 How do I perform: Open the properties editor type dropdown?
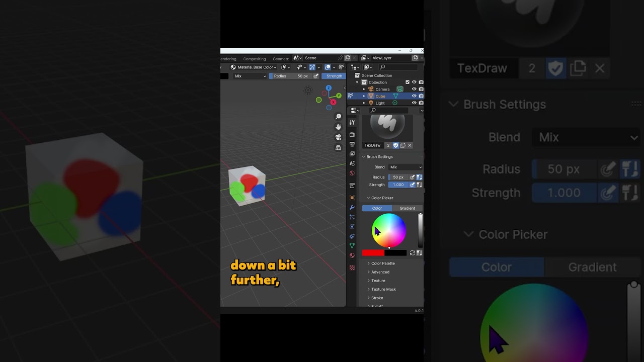click(355, 110)
